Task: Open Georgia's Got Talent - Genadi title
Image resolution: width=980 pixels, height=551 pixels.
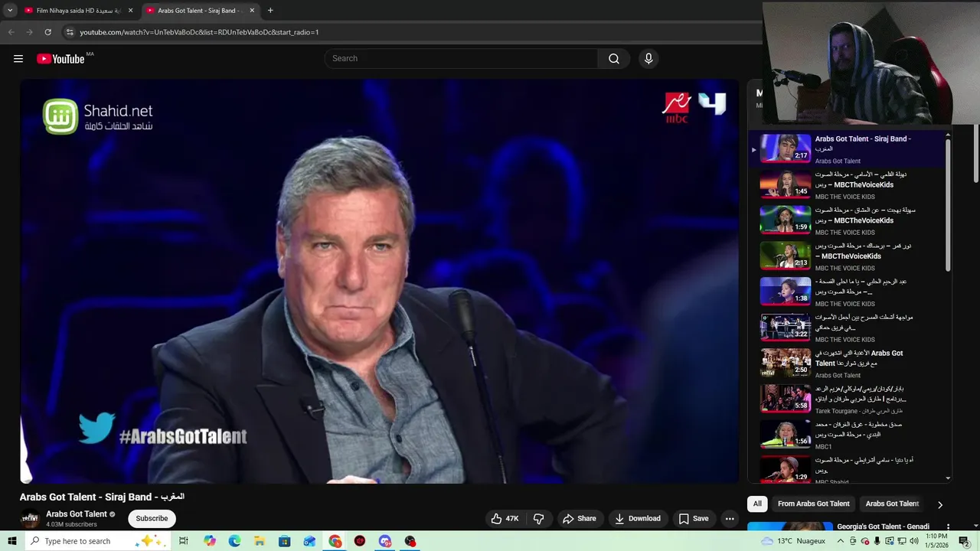Action: pos(883,527)
